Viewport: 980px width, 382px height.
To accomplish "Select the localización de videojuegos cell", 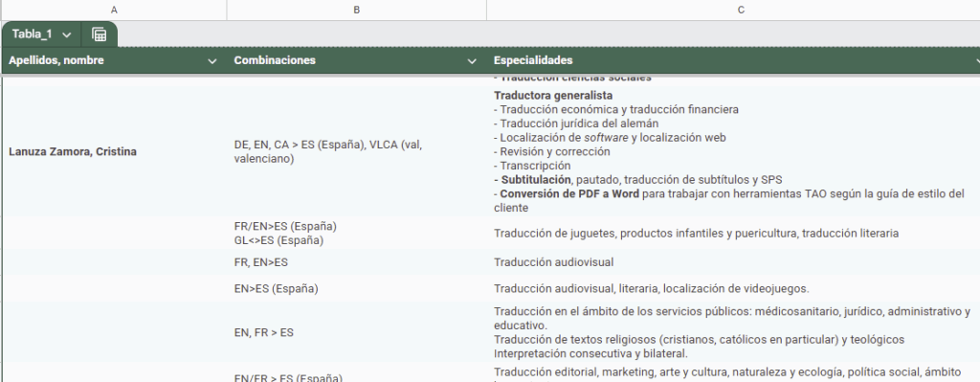I will [733, 289].
